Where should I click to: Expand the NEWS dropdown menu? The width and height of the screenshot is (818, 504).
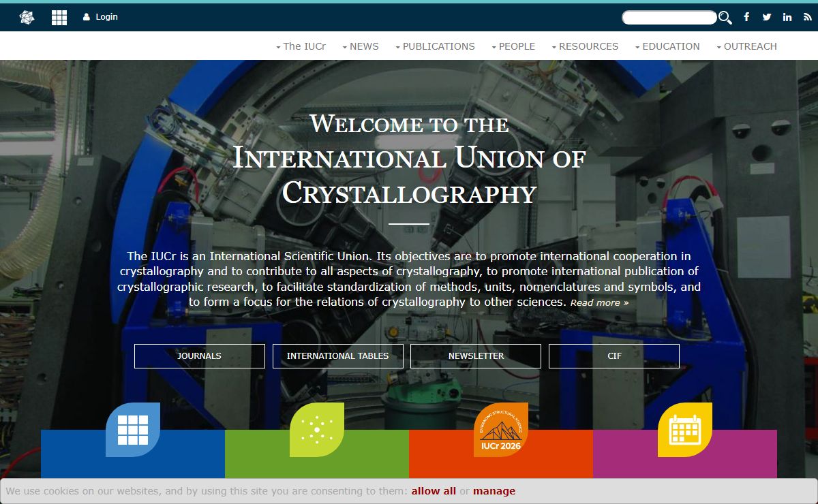(360, 46)
